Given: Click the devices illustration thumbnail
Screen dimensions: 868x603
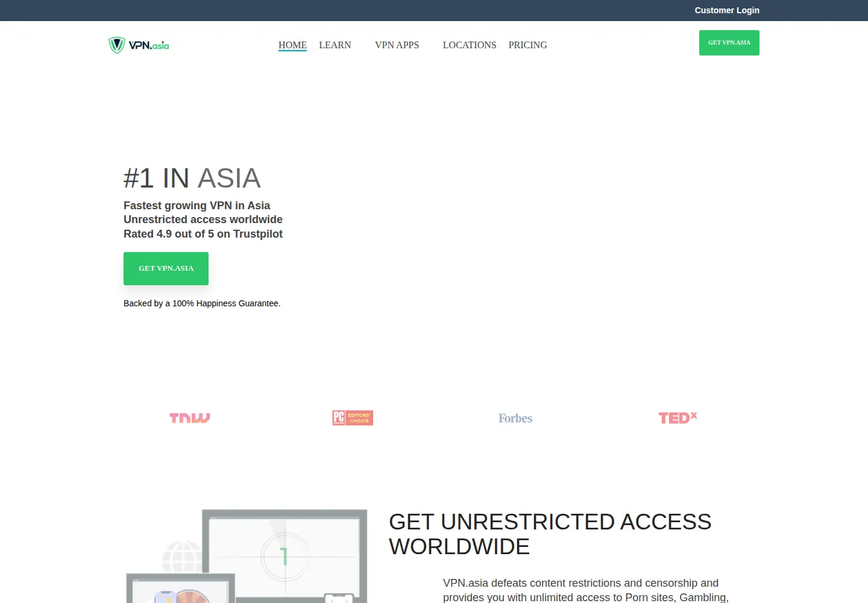Looking at the screenshot, I should (247, 556).
